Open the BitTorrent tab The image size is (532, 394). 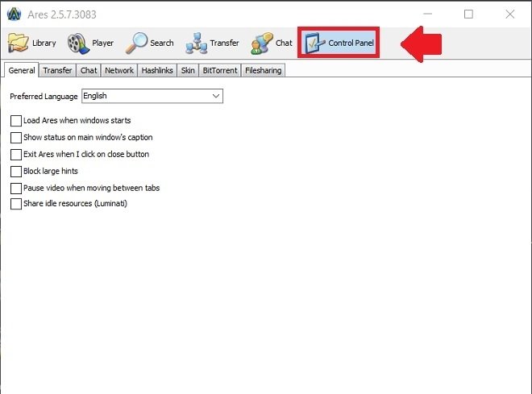click(220, 70)
